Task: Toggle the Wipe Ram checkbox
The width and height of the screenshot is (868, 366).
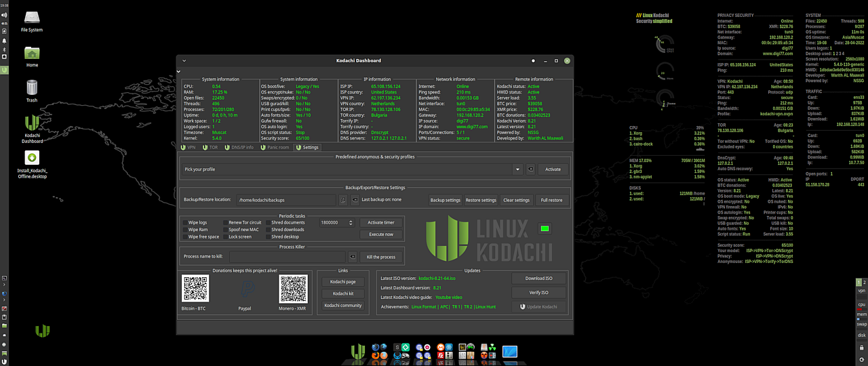Action: tap(185, 230)
